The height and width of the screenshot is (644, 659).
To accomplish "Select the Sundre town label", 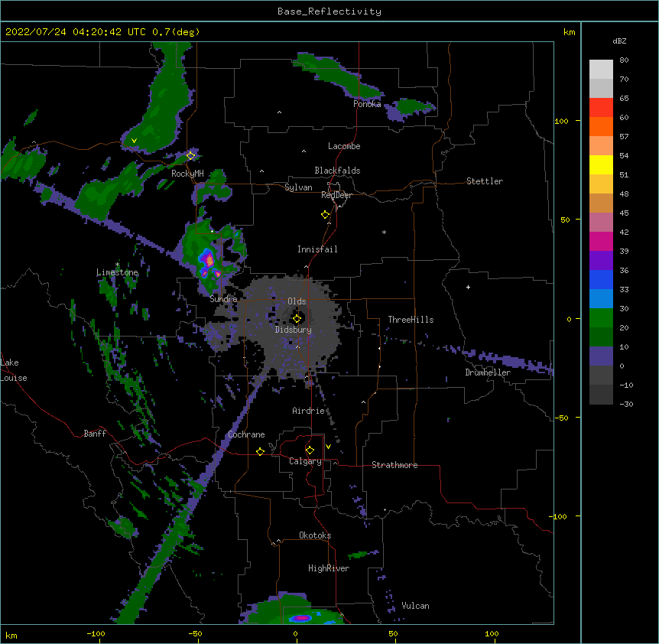I will [223, 299].
